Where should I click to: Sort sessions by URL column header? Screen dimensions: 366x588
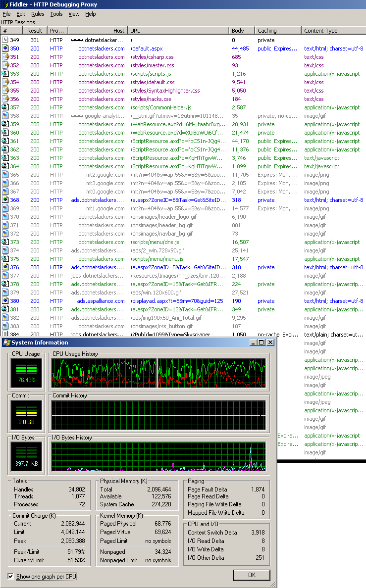click(x=178, y=30)
